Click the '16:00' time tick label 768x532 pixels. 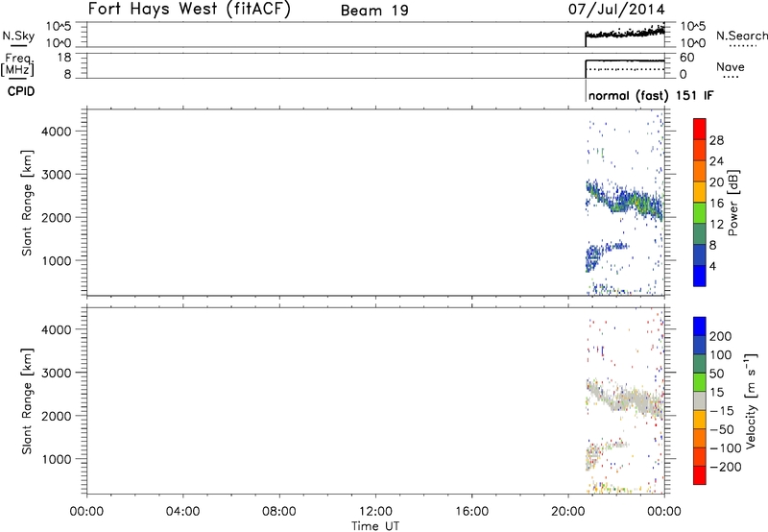(472, 512)
